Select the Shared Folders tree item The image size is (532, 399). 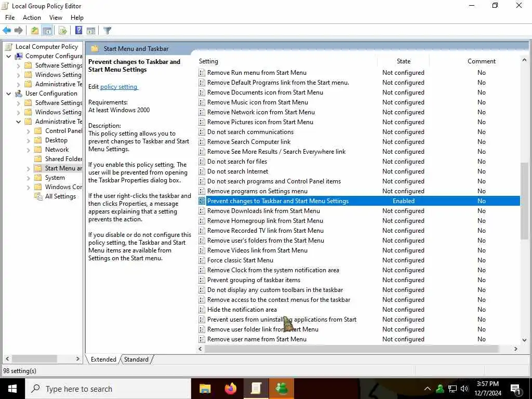point(63,159)
